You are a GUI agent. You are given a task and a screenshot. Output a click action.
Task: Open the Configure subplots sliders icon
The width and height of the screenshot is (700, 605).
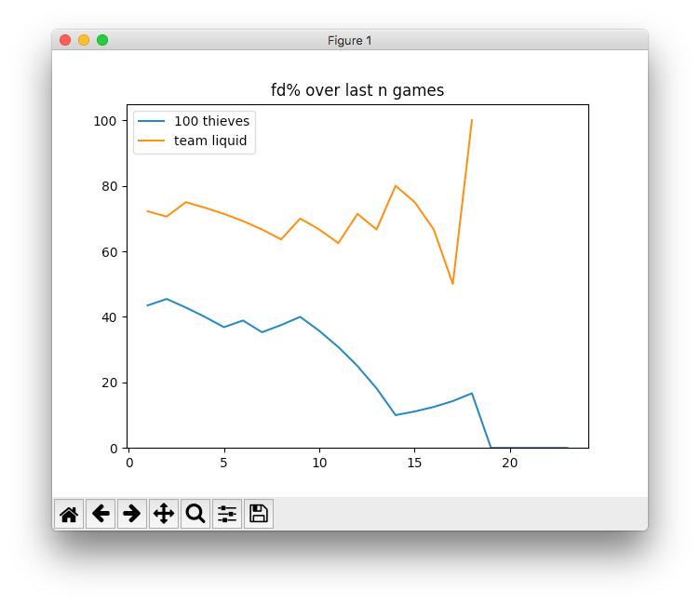click(227, 514)
